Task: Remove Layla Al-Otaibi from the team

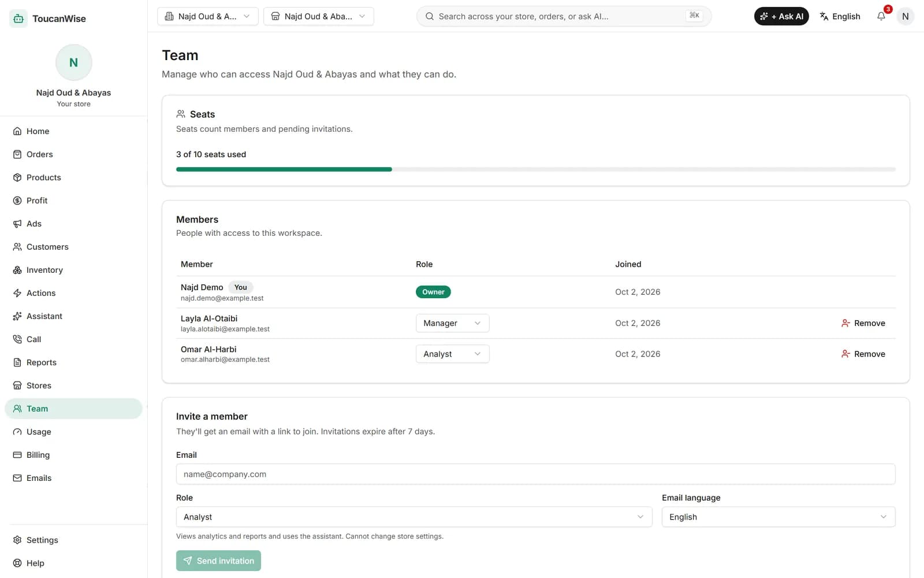Action: [863, 323]
